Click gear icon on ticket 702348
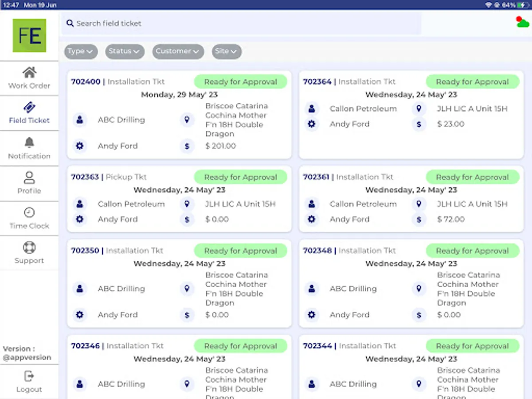This screenshot has width=532, height=399. pyautogui.click(x=312, y=315)
